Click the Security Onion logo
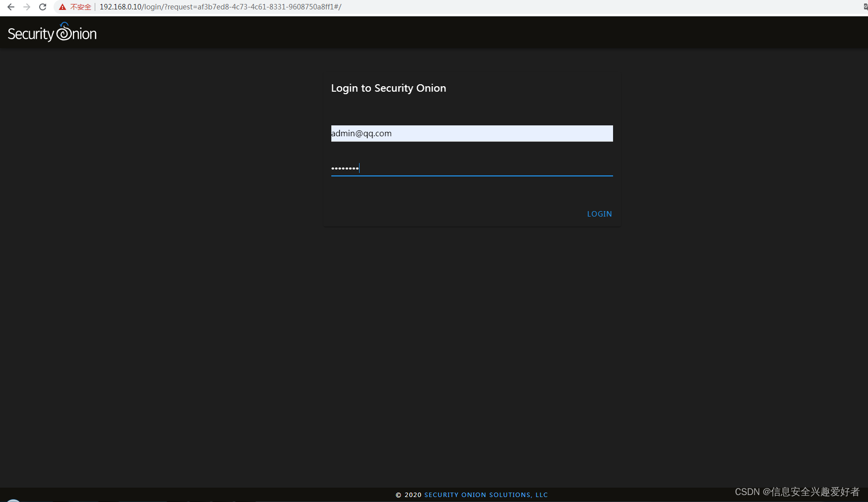Image resolution: width=868 pixels, height=502 pixels. [52, 32]
